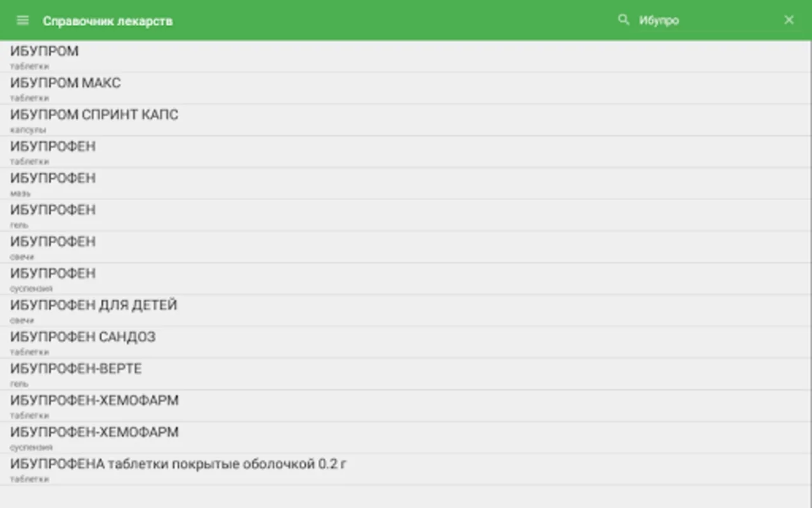Select ИБУПРОФЕН-ХЕМОФАРМ суспензия row

[406, 438]
